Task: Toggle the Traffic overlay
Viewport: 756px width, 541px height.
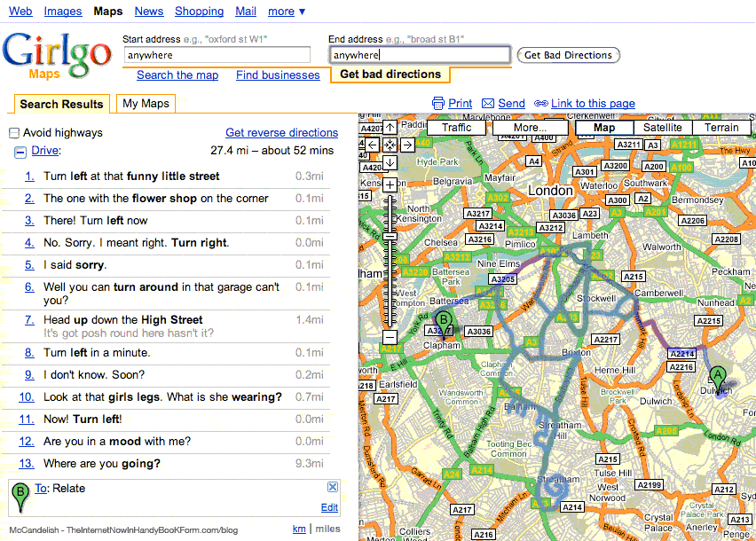Action: point(456,128)
